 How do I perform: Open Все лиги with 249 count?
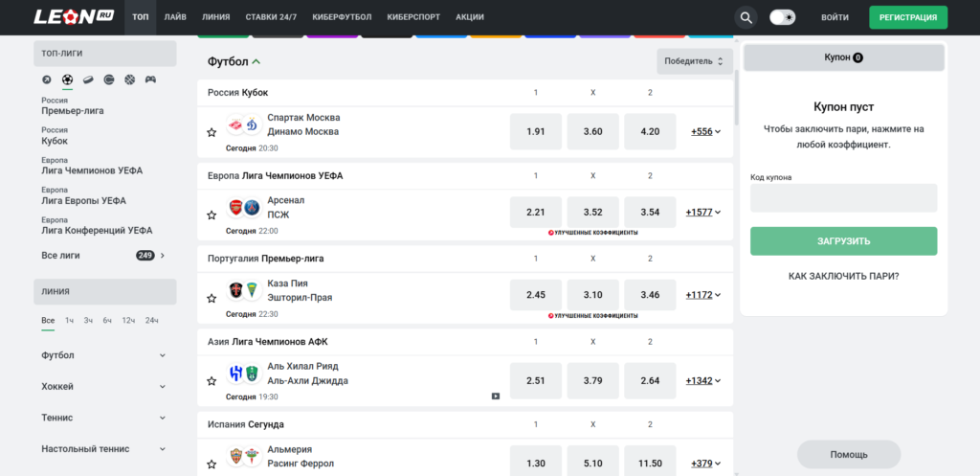tap(104, 255)
